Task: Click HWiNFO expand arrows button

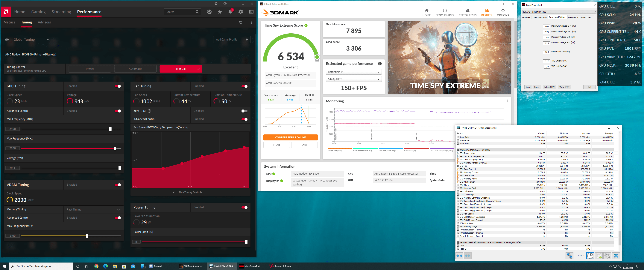Action: pyautogui.click(x=459, y=256)
